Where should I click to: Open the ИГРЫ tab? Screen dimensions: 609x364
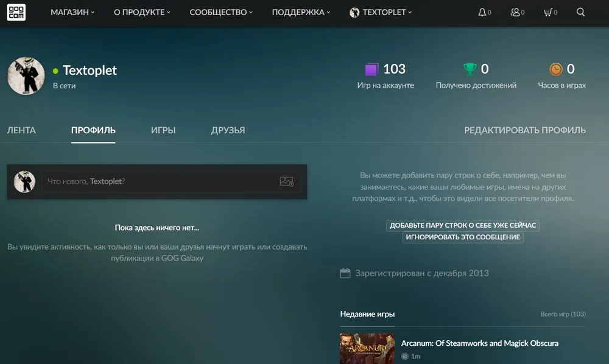pos(163,130)
